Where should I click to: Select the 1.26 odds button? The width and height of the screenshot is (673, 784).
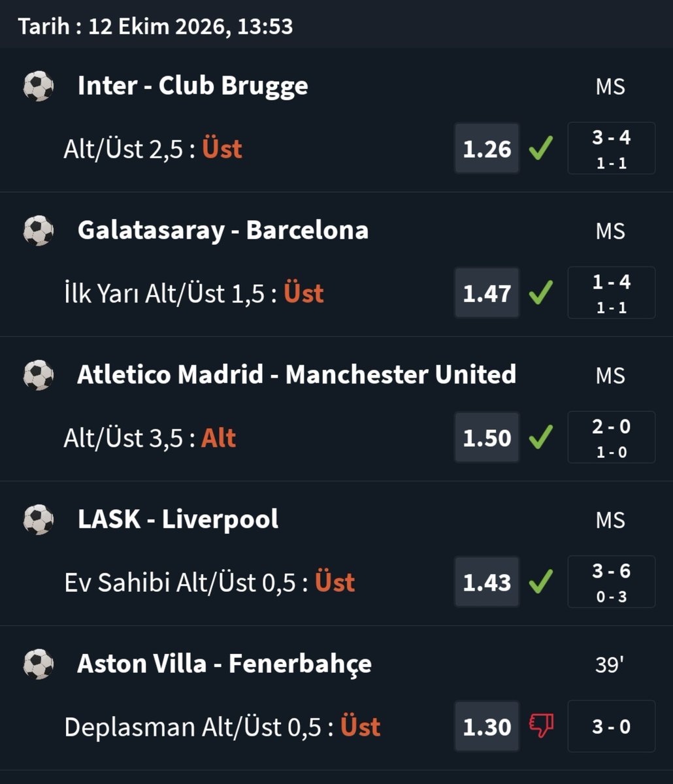(x=487, y=149)
